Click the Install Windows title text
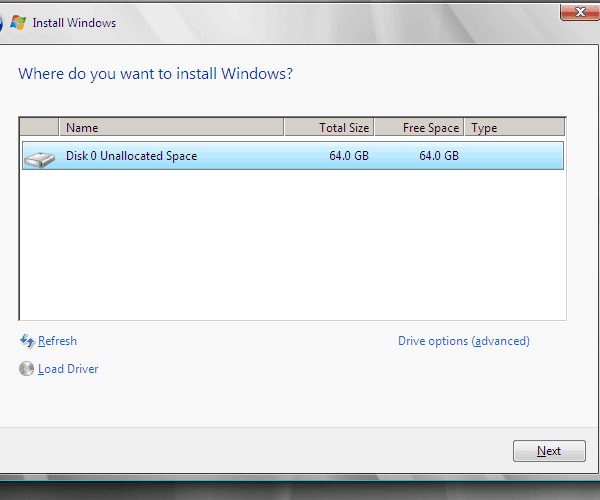Viewport: 600px width, 500px height. [74, 23]
